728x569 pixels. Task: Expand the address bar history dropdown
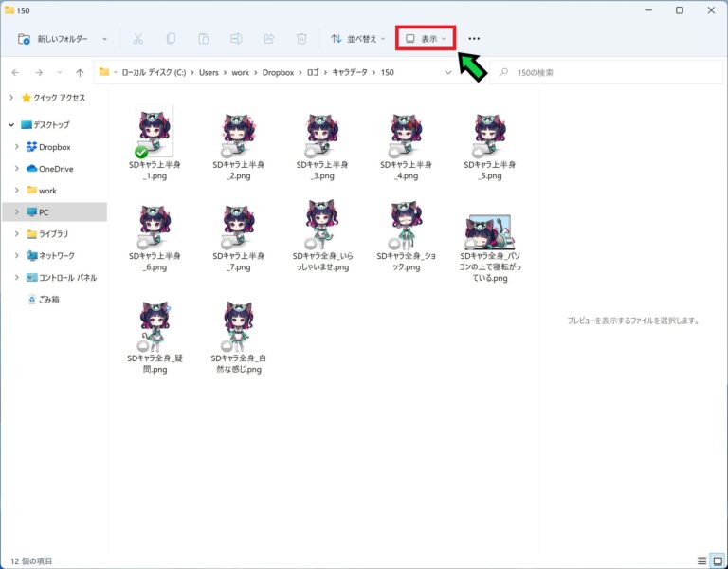(448, 72)
